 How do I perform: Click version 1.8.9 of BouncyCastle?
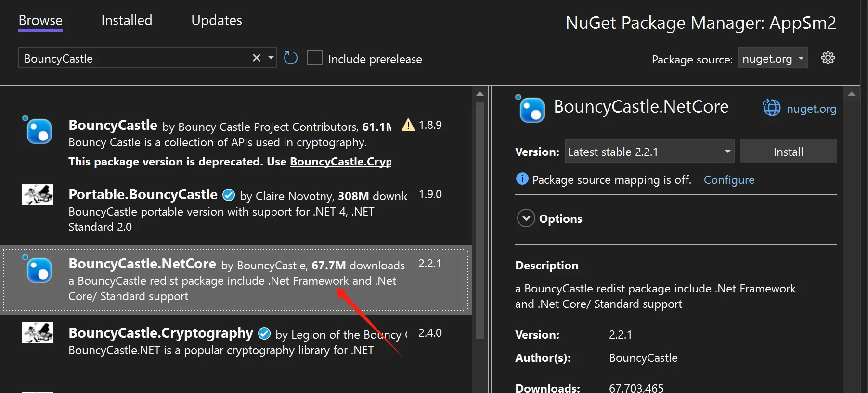(x=430, y=125)
